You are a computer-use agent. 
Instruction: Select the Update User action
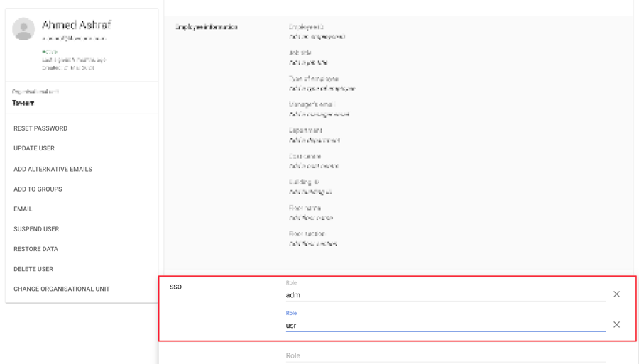[x=34, y=148]
